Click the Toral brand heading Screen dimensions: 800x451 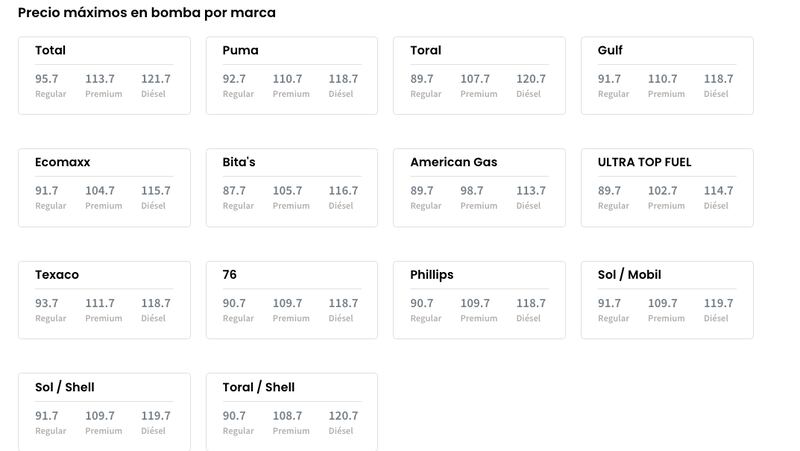click(x=426, y=50)
